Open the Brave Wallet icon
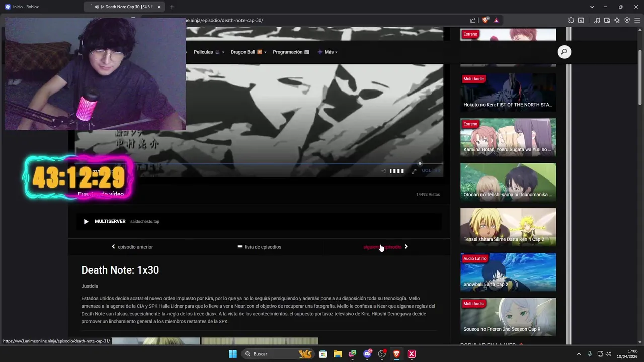The width and height of the screenshot is (644, 362). (607, 20)
